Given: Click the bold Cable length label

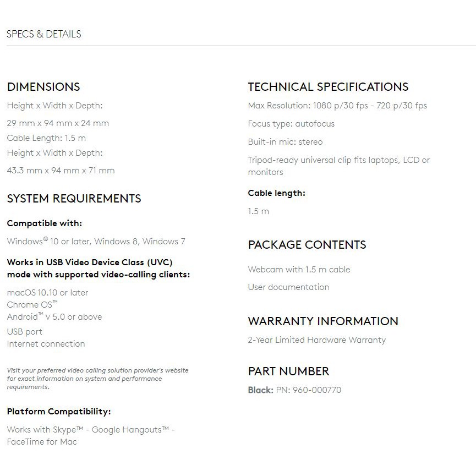Looking at the screenshot, I should [276, 193].
